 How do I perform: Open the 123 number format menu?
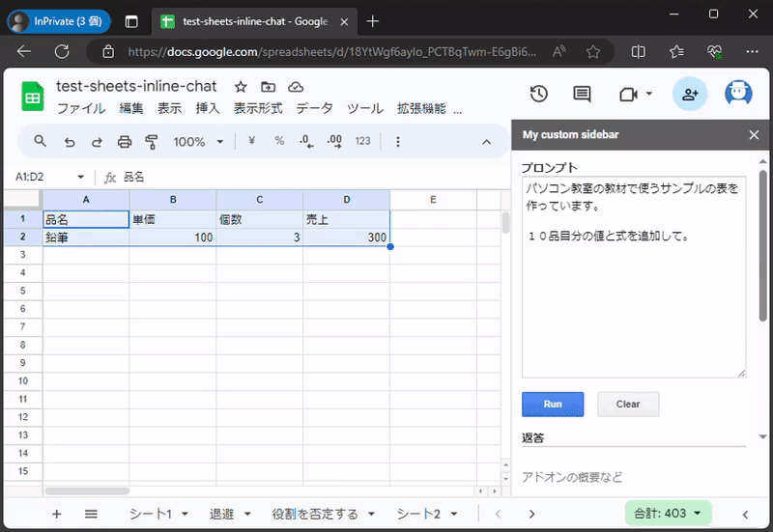coord(362,141)
